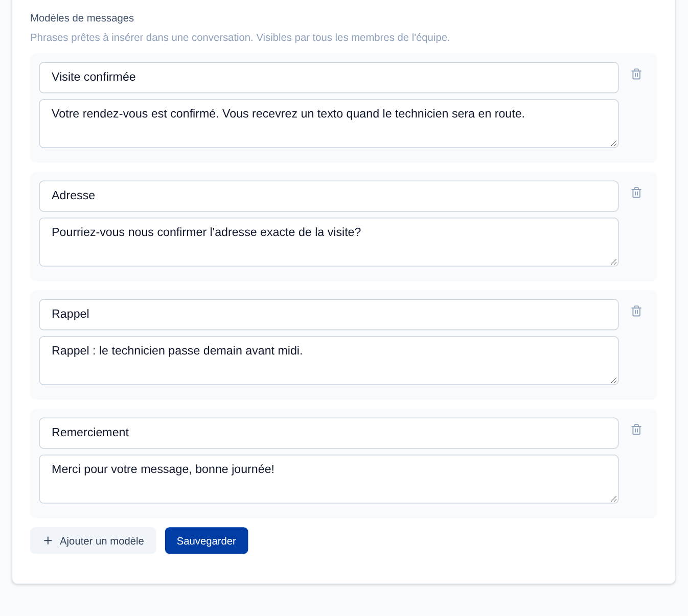
Task: Delete the "Visite confirmée" template
Action: pos(636,74)
